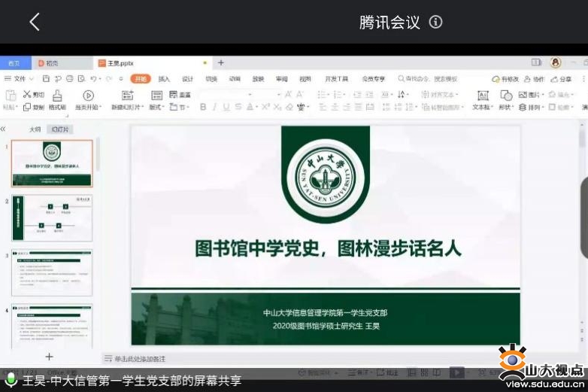
Task: Open the 文件 file menu dropdown
Action: coord(19,79)
